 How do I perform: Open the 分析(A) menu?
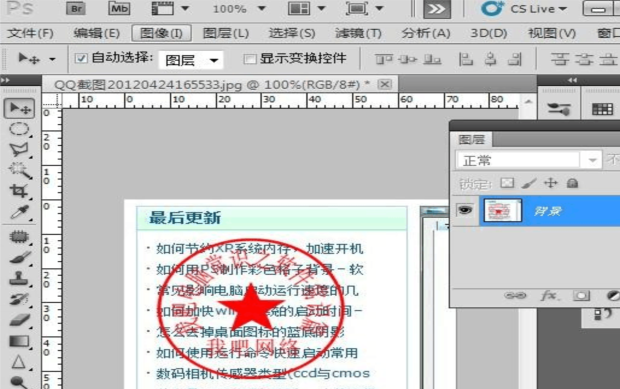[x=425, y=33]
